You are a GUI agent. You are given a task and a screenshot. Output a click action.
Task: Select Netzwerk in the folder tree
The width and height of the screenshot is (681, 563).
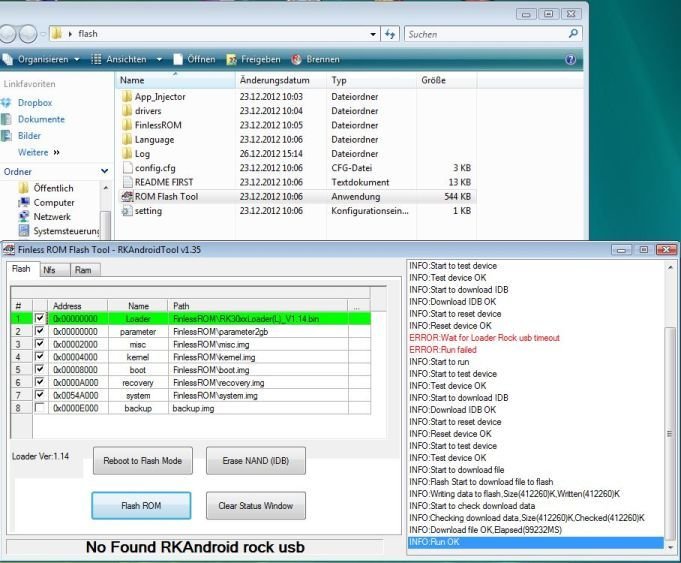[x=52, y=216]
